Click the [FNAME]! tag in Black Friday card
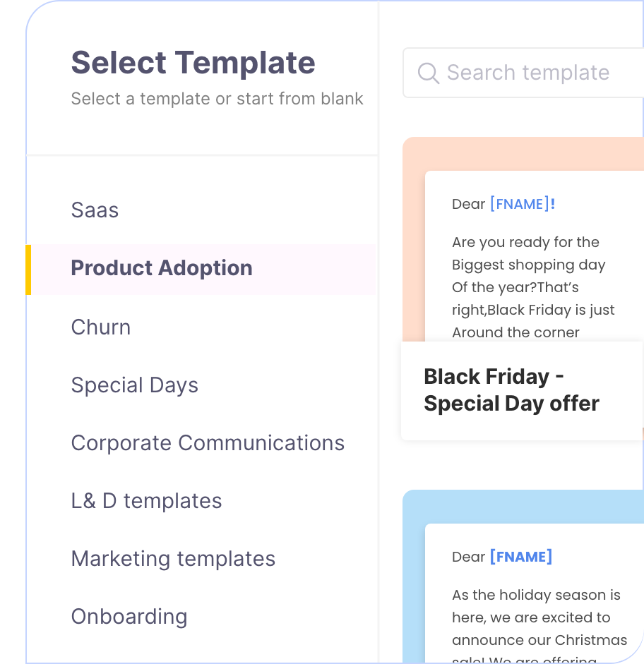644x664 pixels. (523, 204)
